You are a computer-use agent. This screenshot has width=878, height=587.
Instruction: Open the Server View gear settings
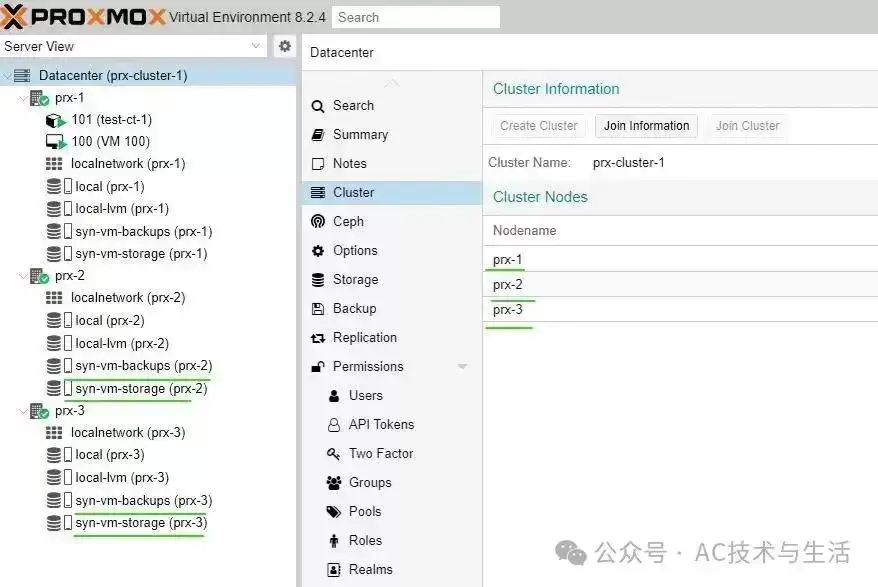[x=284, y=46]
